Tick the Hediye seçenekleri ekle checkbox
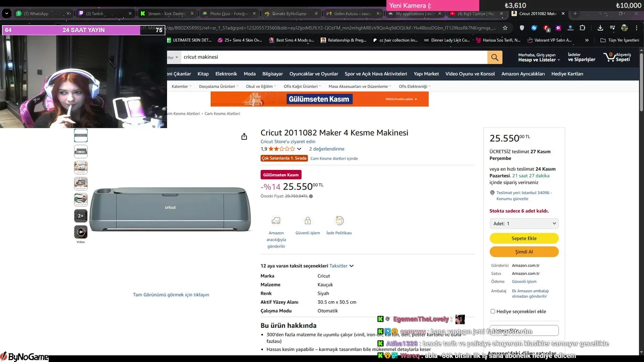This screenshot has width=644, height=362. 493,311
